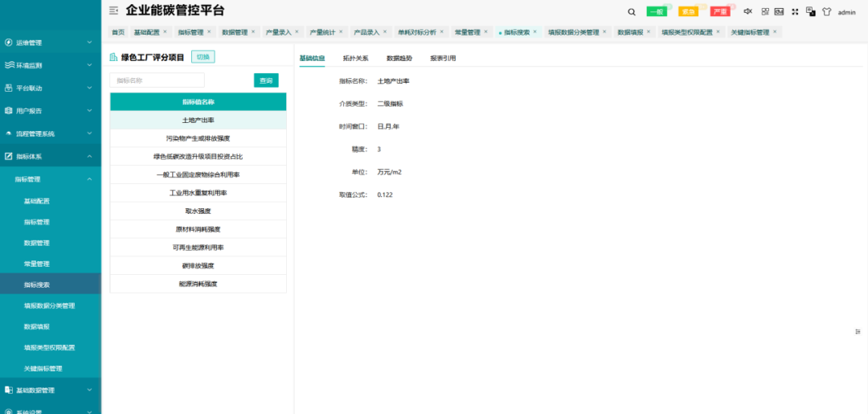This screenshot has width=868, height=414.
Task: Click the green 一般 alarm badge
Action: (x=657, y=11)
